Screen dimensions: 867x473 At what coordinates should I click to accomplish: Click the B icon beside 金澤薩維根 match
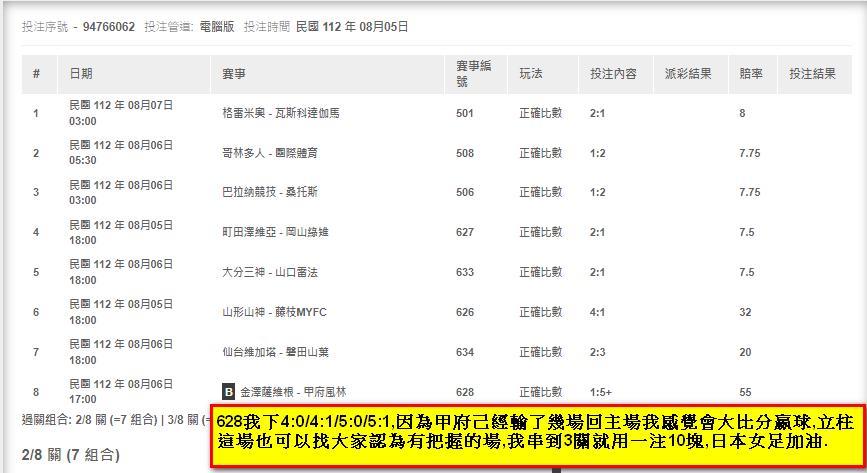pyautogui.click(x=228, y=392)
